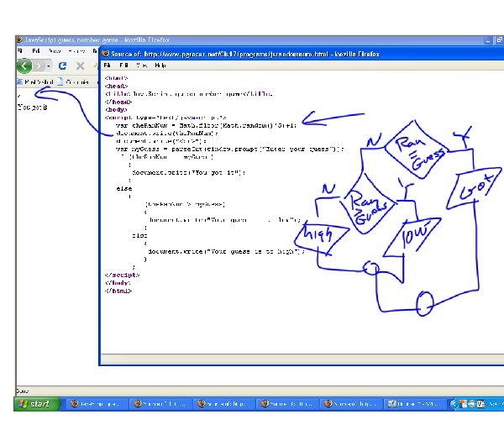Screen dimensions: 504x430
Task: Click the <head> tag line in source
Action: 117,87
